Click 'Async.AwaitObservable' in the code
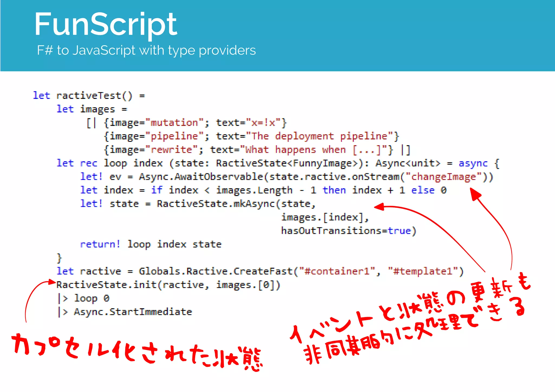The width and height of the screenshot is (555, 392). (201, 177)
